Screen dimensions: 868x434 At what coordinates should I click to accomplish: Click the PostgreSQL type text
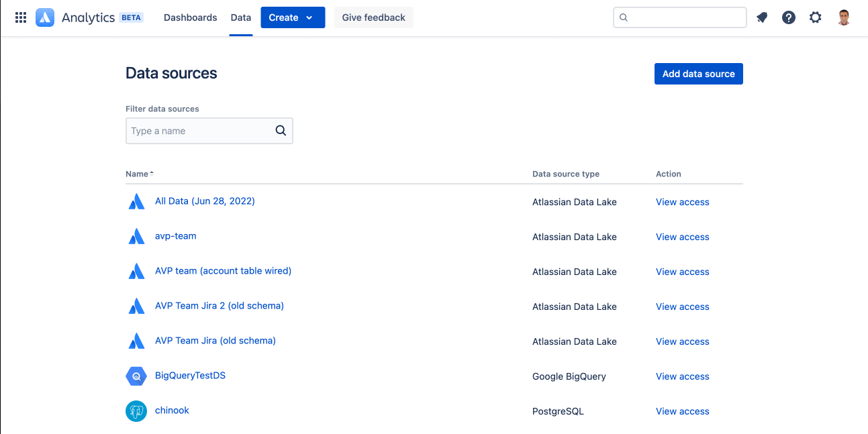[558, 411]
